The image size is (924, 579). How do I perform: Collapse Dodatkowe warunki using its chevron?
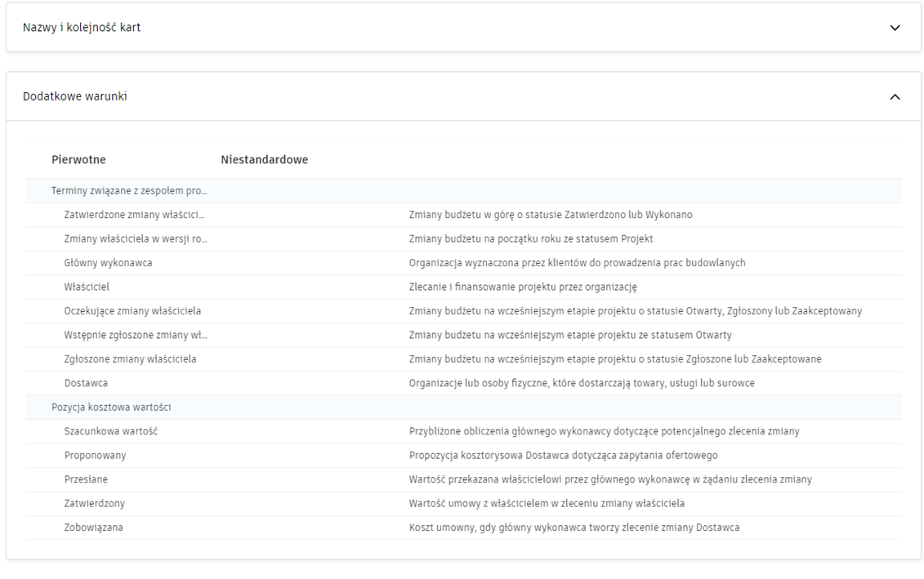(895, 96)
